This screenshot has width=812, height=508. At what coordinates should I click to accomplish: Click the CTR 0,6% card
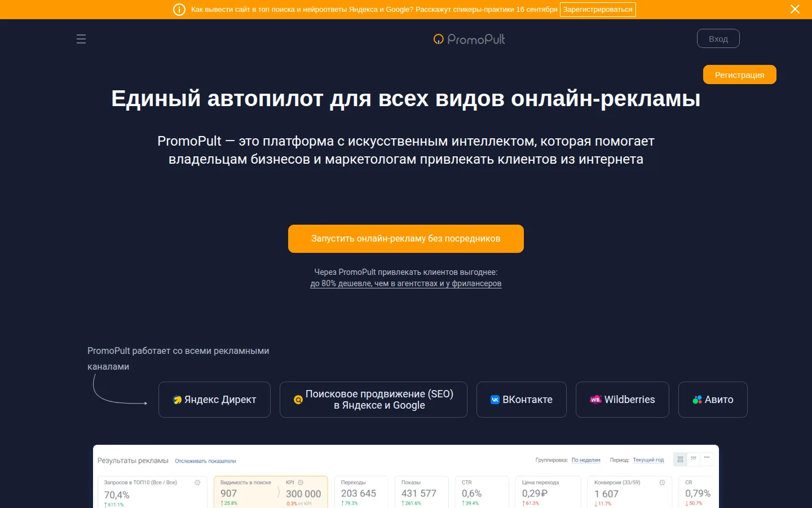(482, 492)
